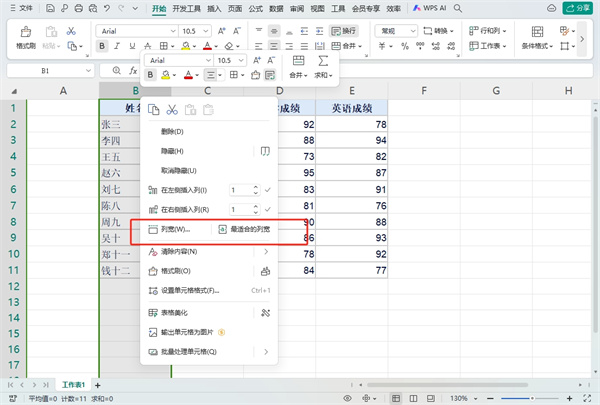
Task: Select 列宽(W)... from context menu
Action: 175,230
